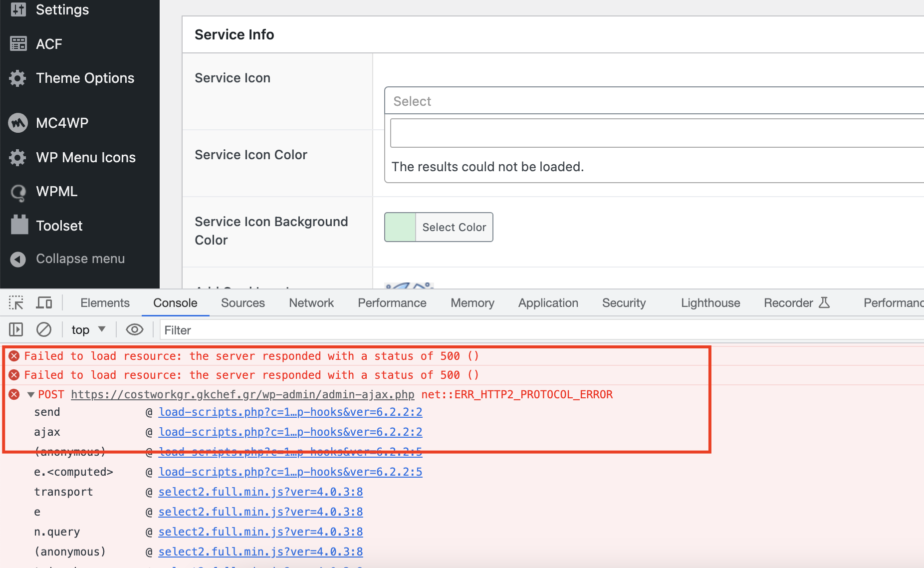Click the Service Icon Background Color label
This screenshot has height=568, width=924.
click(271, 231)
